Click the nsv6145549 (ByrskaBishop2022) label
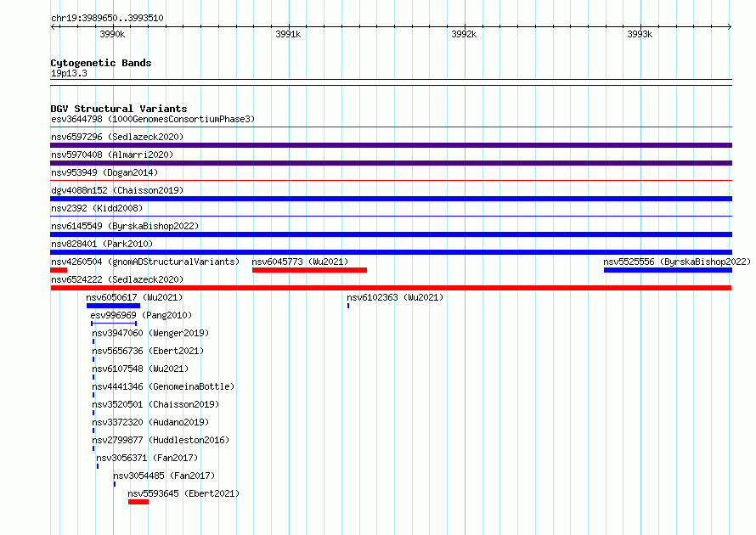The image size is (756, 535). pos(125,226)
